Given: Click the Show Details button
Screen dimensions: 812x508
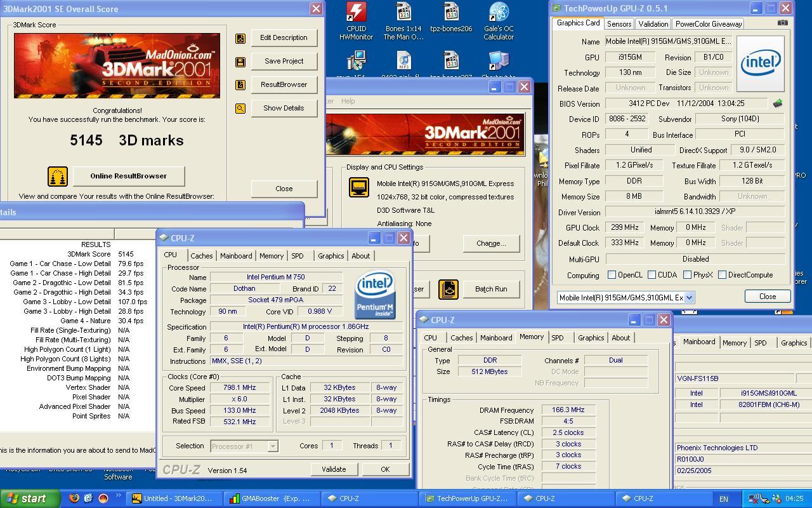Looking at the screenshot, I should pyautogui.click(x=284, y=108).
